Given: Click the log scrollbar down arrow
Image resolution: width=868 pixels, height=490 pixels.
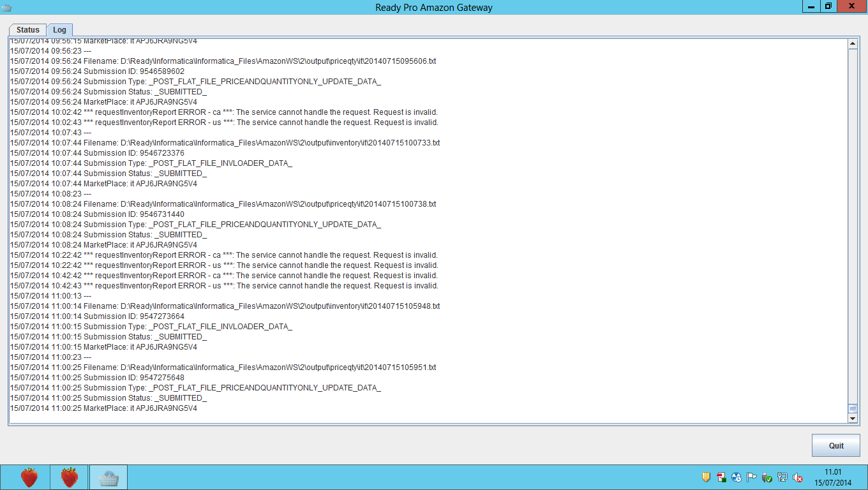Looking at the screenshot, I should [x=853, y=418].
